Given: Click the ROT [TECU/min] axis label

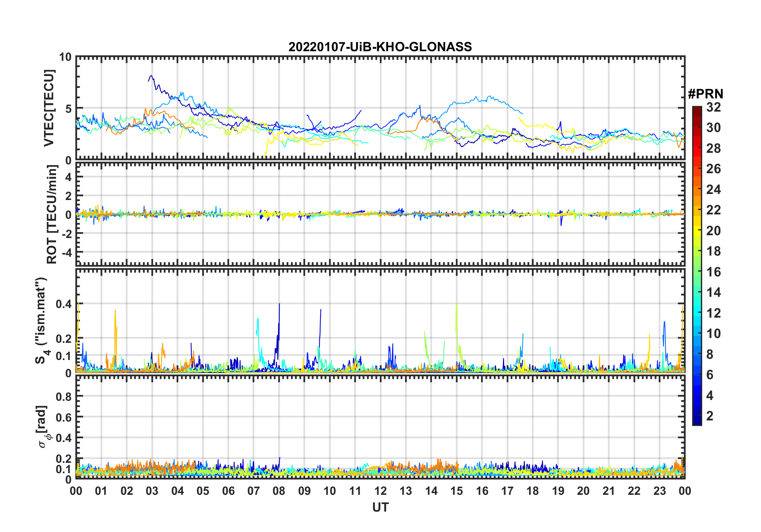Looking at the screenshot, I should click(x=52, y=214).
